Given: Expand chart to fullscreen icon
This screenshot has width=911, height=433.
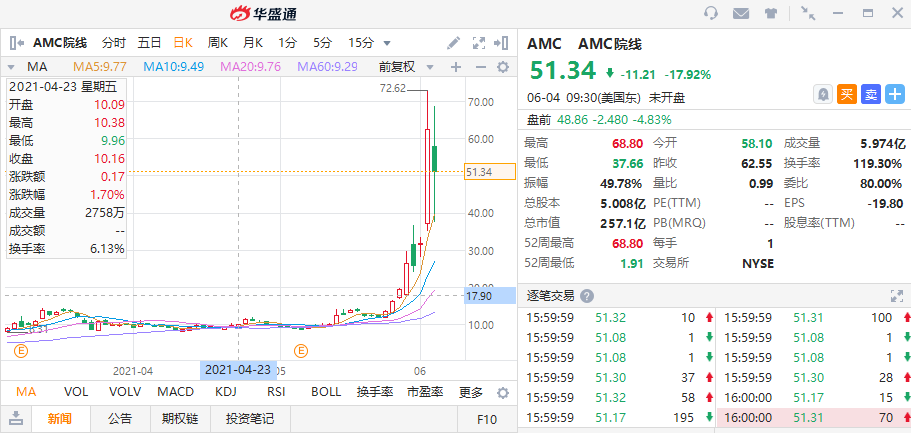Looking at the screenshot, I should 479,42.
